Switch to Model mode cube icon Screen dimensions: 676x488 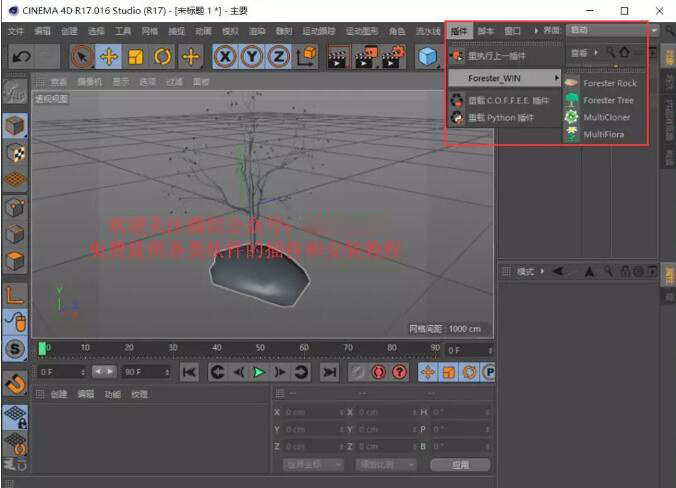15,126
